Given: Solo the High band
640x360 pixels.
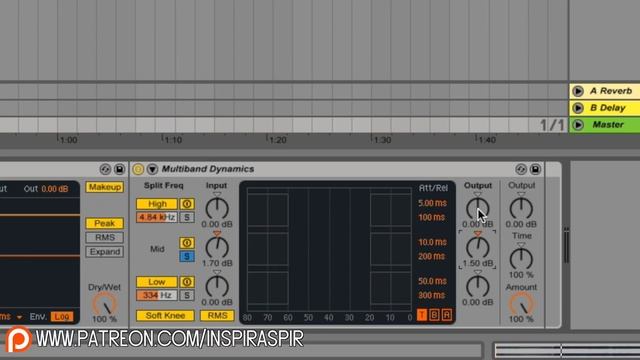Looking at the screenshot, I should coord(187,217).
